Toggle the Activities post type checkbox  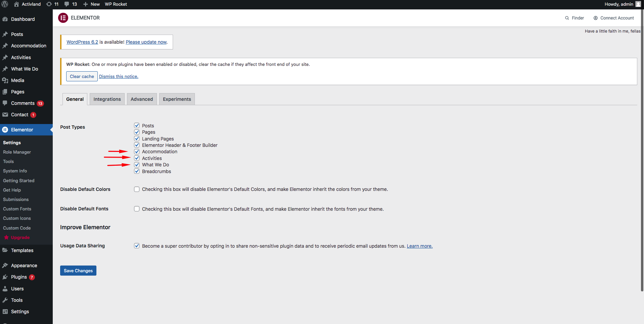pos(137,158)
